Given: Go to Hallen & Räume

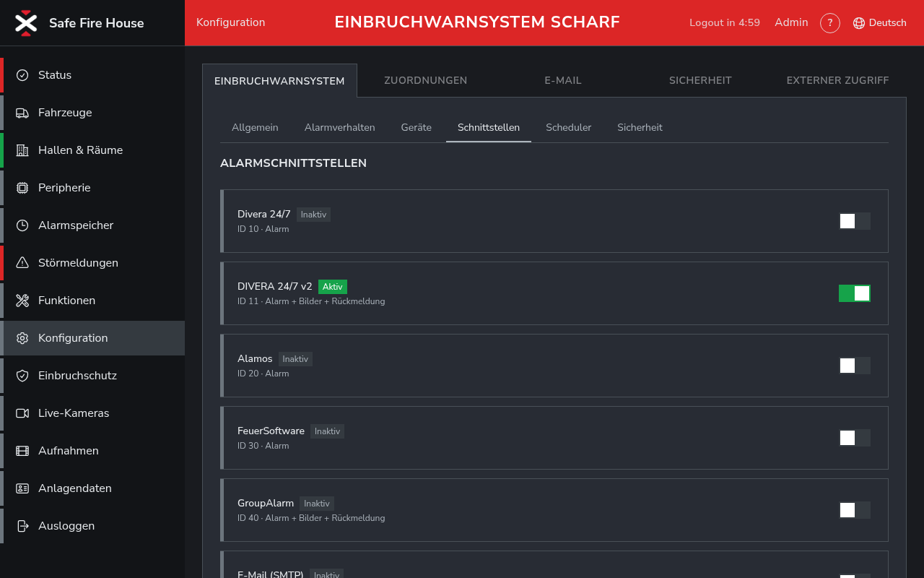Looking at the screenshot, I should (92, 150).
